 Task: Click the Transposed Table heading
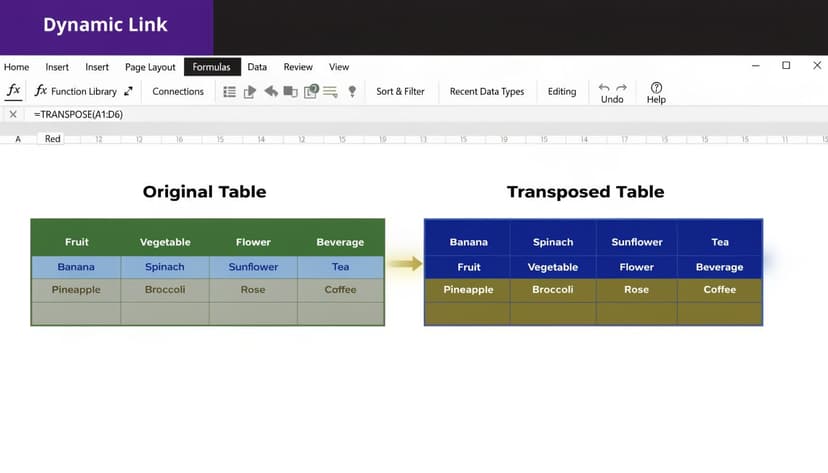click(x=586, y=192)
